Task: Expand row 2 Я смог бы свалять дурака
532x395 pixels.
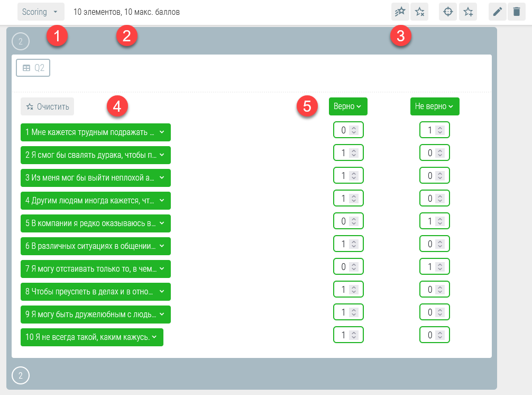Action: [95, 155]
